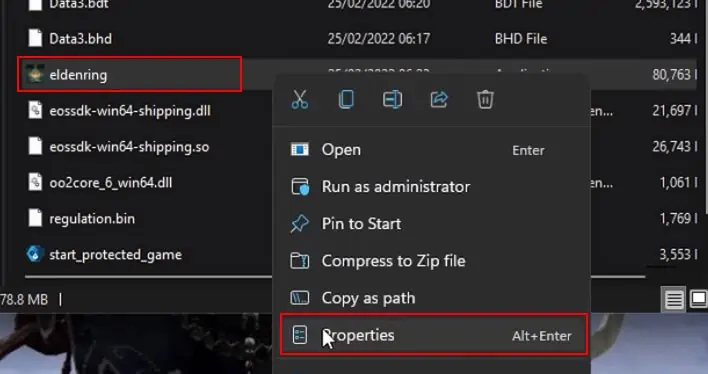The width and height of the screenshot is (708, 374).
Task: Click the Copy as path icon
Action: (x=300, y=298)
